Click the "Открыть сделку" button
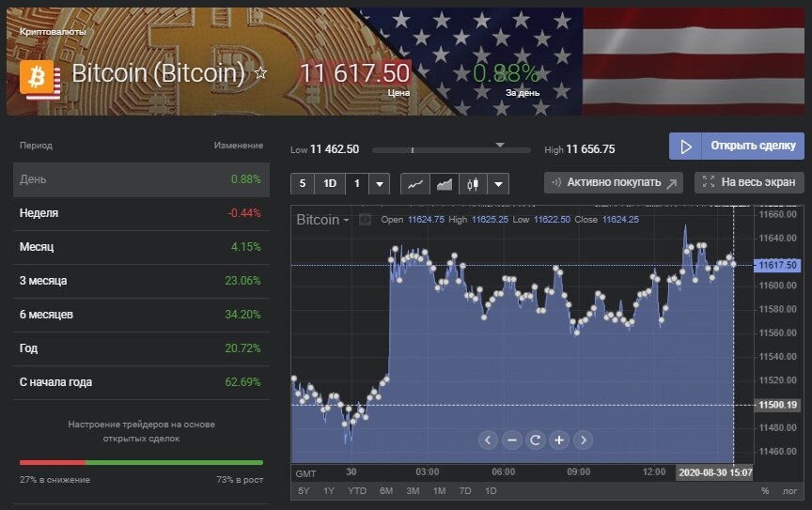 [x=737, y=147]
